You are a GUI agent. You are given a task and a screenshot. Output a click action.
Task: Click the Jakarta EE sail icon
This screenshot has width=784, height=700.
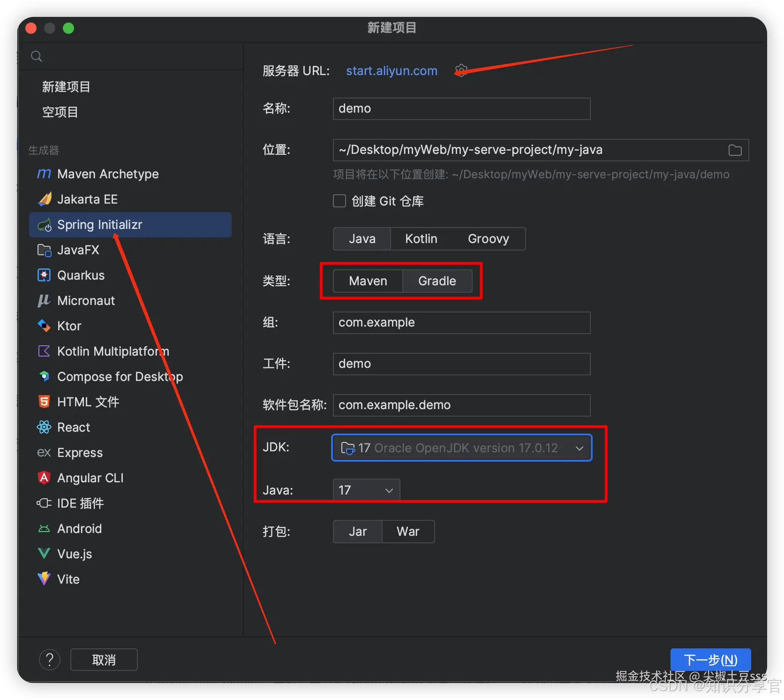pyautogui.click(x=44, y=199)
